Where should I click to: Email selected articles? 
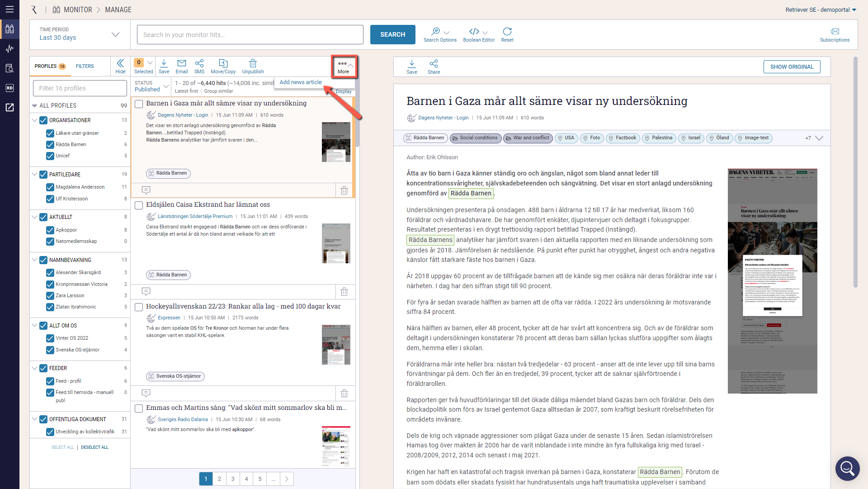pyautogui.click(x=182, y=66)
